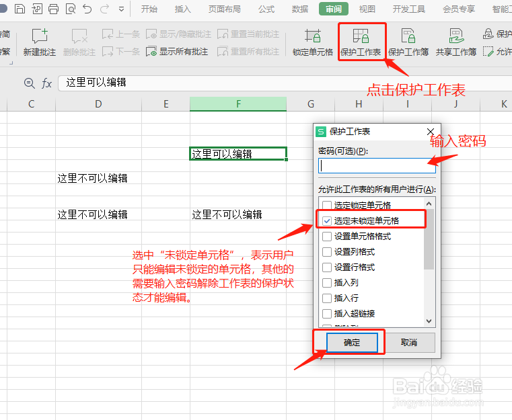Open the 页面布局 tab
This screenshot has height=420, width=512.
coord(225,9)
